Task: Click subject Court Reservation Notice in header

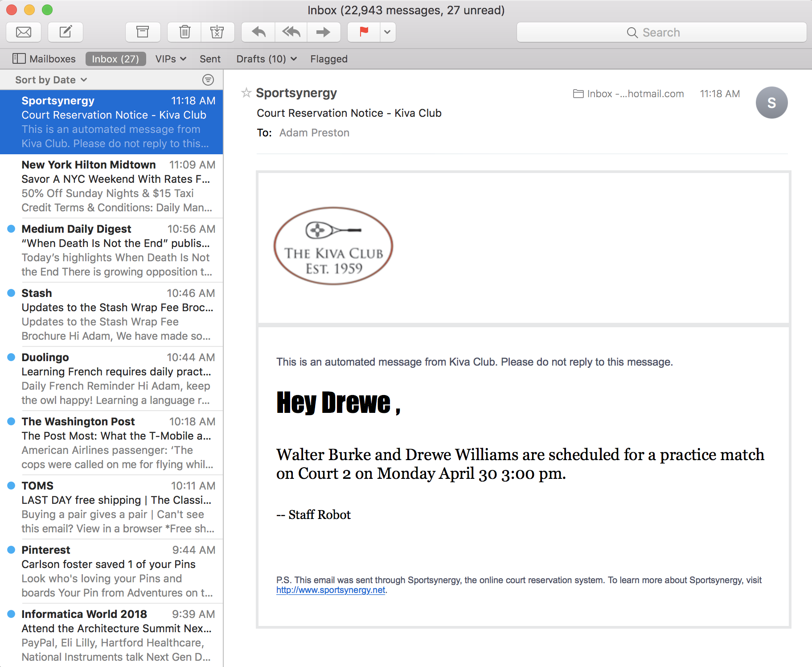Action: 349,113
